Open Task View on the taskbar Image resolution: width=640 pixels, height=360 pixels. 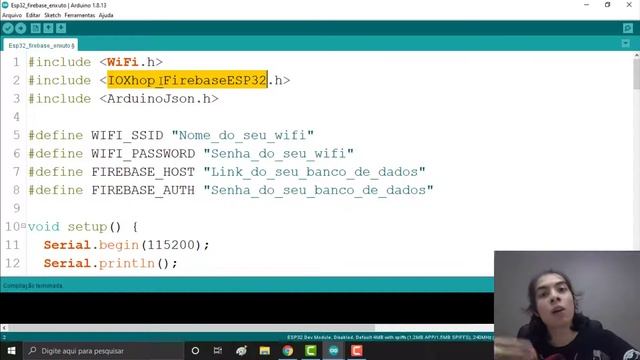click(x=218, y=351)
